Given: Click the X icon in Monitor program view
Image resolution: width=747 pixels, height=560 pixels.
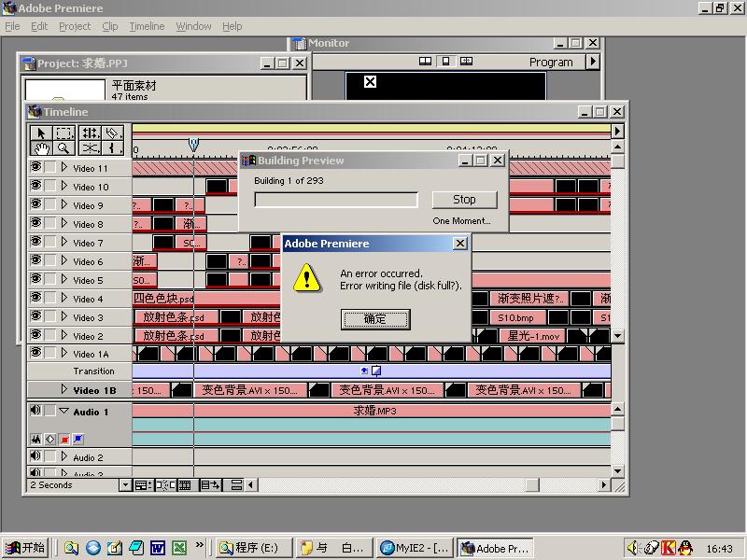Looking at the screenshot, I should click(x=370, y=81).
